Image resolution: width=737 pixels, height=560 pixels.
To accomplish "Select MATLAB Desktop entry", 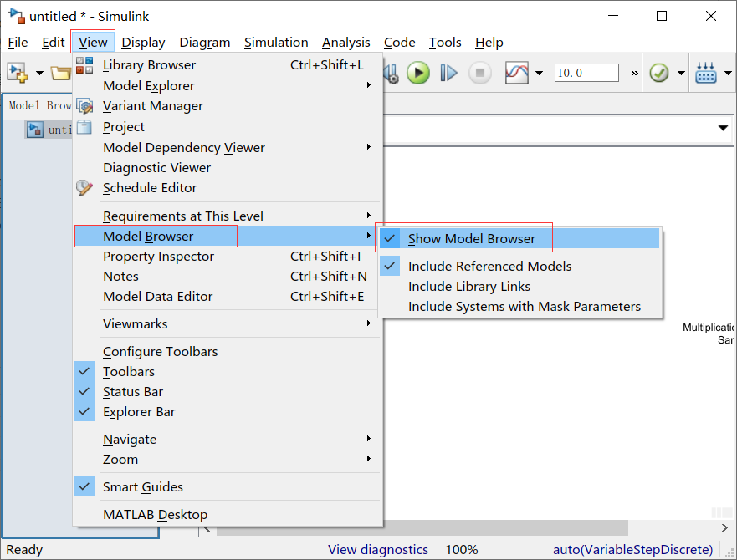I will 228,515.
